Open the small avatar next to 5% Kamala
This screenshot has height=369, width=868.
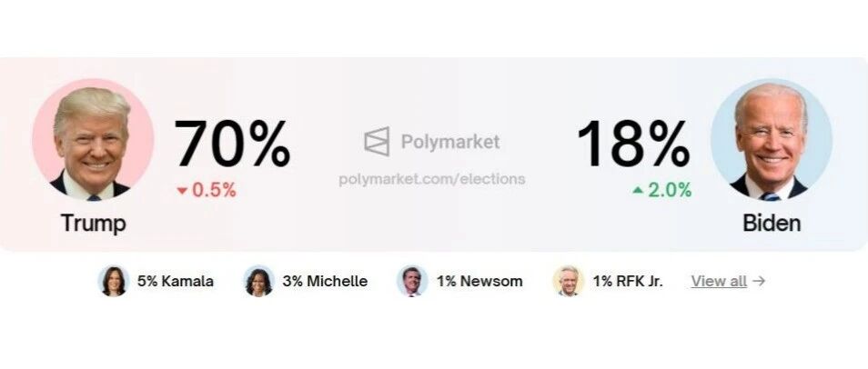coord(114,281)
